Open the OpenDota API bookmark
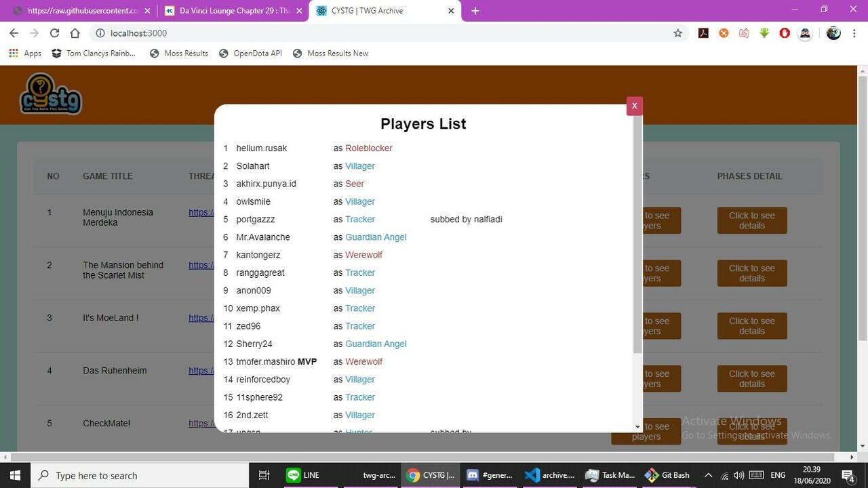Viewport: 868px width, 488px height. [x=250, y=54]
